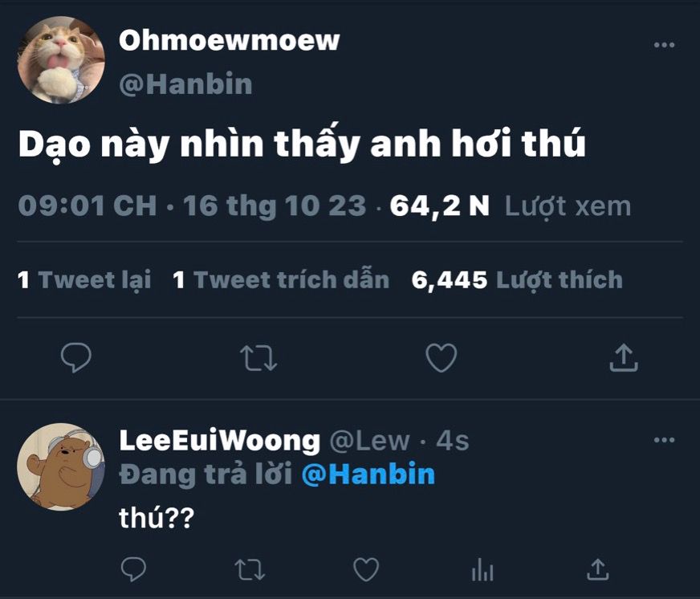700x599 pixels.
Task: View the 6,445 Lượt thích list
Action: pos(517,280)
